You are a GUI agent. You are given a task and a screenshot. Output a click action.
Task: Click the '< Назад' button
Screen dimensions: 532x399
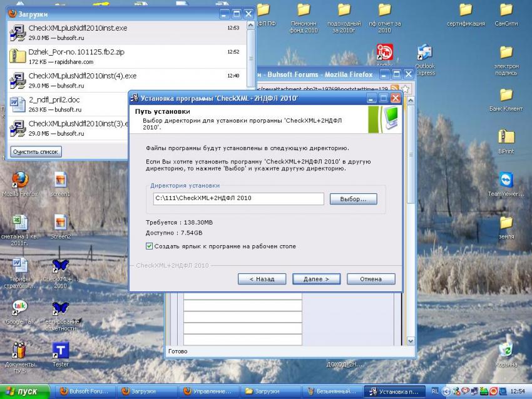click(262, 279)
